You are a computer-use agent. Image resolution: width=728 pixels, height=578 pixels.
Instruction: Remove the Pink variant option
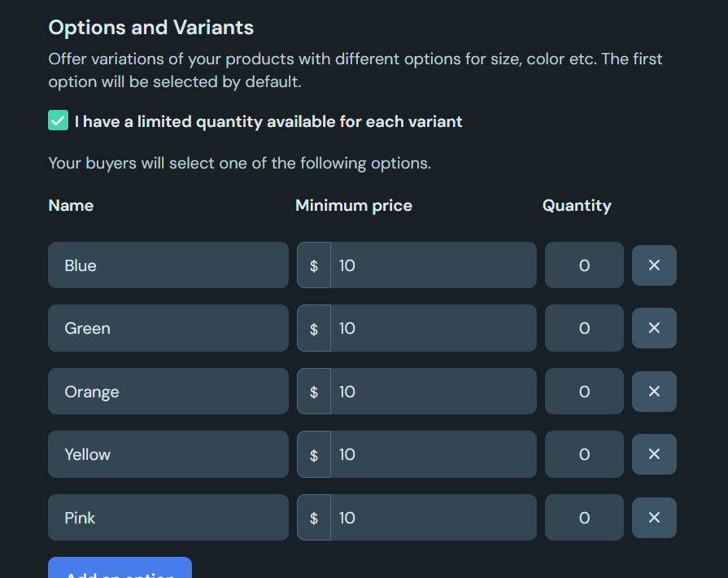(x=654, y=518)
